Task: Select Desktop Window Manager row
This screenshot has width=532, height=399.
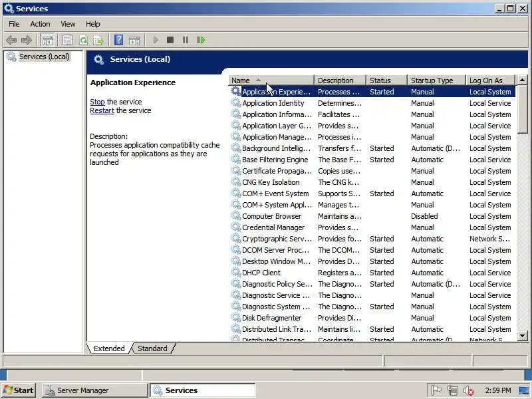Action: pos(372,261)
